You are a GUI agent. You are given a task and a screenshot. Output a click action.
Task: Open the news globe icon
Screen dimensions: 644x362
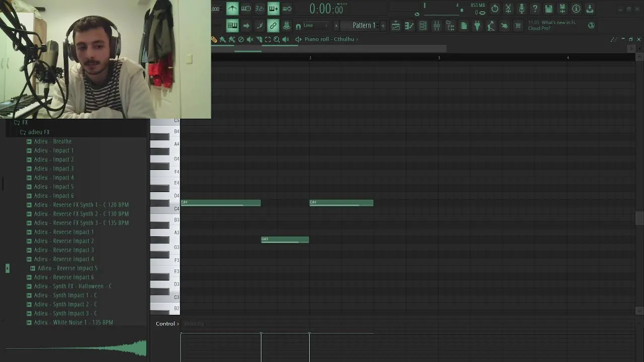[x=591, y=25]
